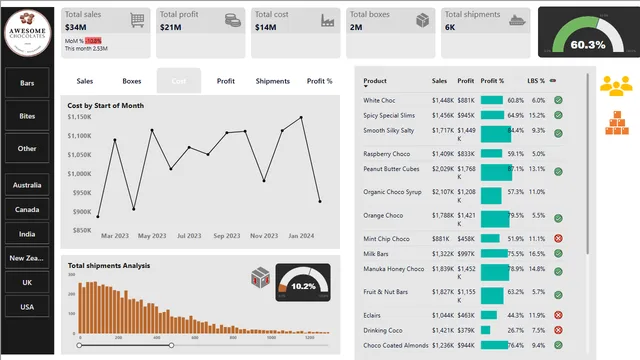Image resolution: width=640 pixels, height=360 pixels.
Task: Switch to the Cost tab
Action: (179, 81)
